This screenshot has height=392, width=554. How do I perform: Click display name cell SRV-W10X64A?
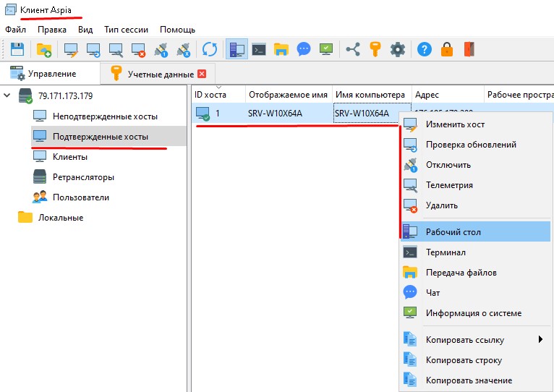(x=275, y=113)
